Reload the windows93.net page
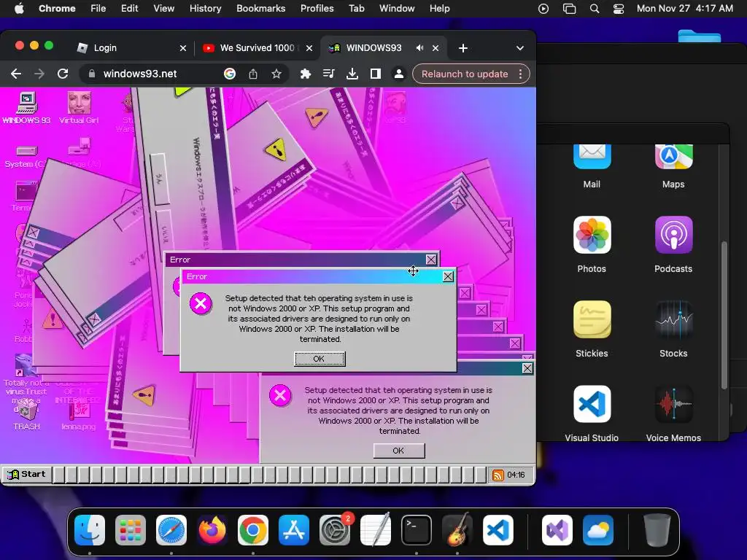This screenshot has height=560, width=747. point(63,74)
